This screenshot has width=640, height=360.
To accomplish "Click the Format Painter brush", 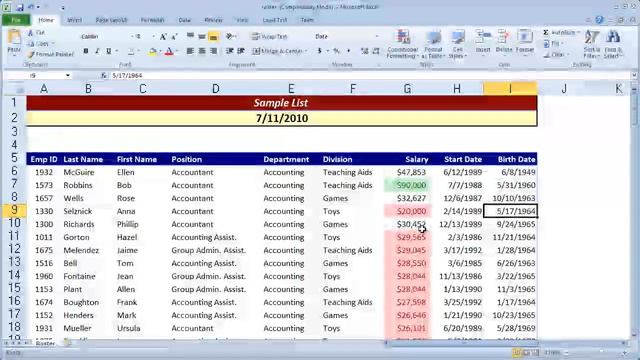I will [x=31, y=54].
